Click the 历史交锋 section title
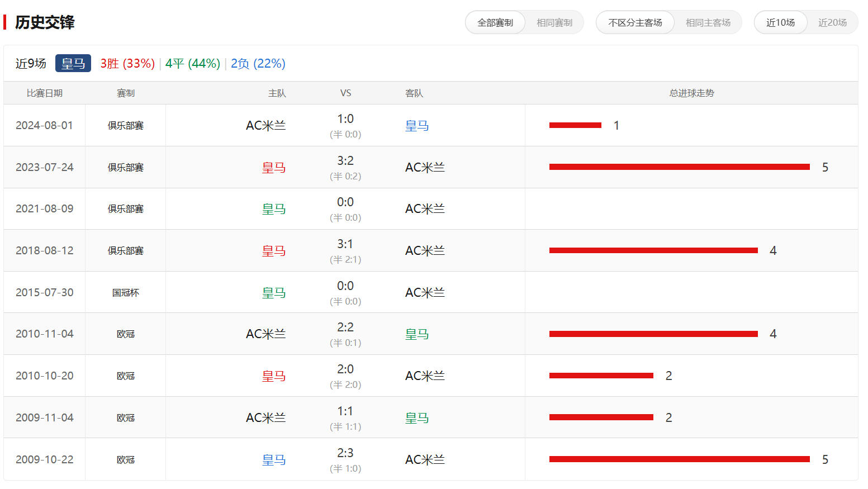This screenshot has width=868, height=489. point(45,22)
